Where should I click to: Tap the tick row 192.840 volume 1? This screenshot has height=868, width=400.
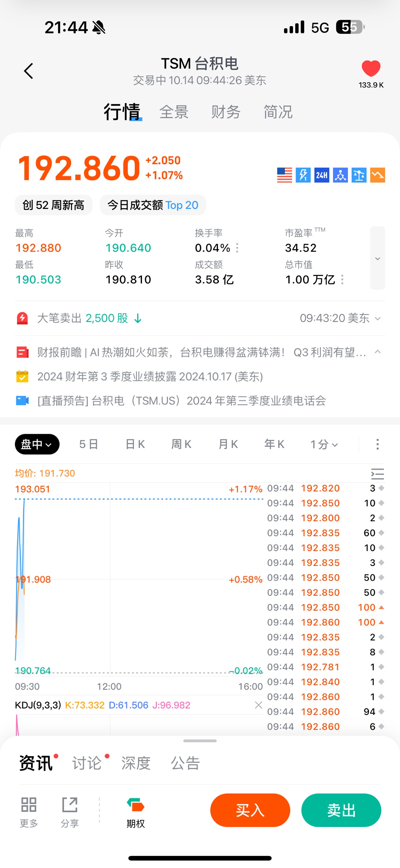click(326, 682)
